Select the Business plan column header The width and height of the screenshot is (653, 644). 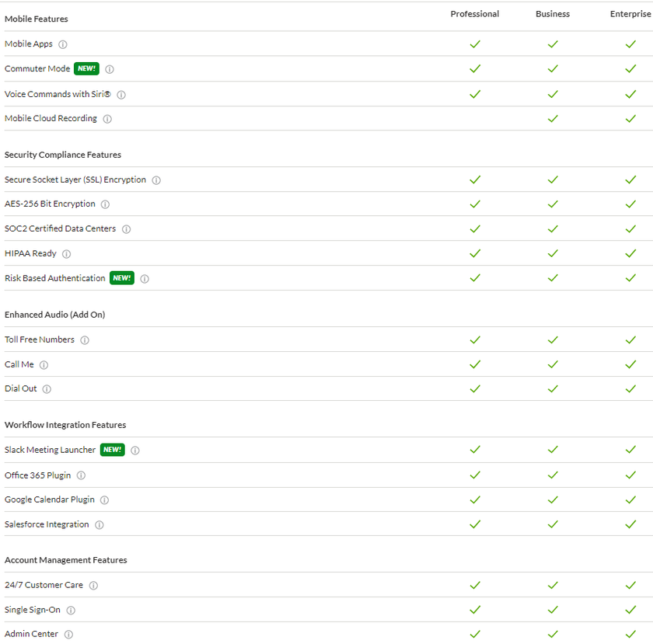(x=553, y=14)
